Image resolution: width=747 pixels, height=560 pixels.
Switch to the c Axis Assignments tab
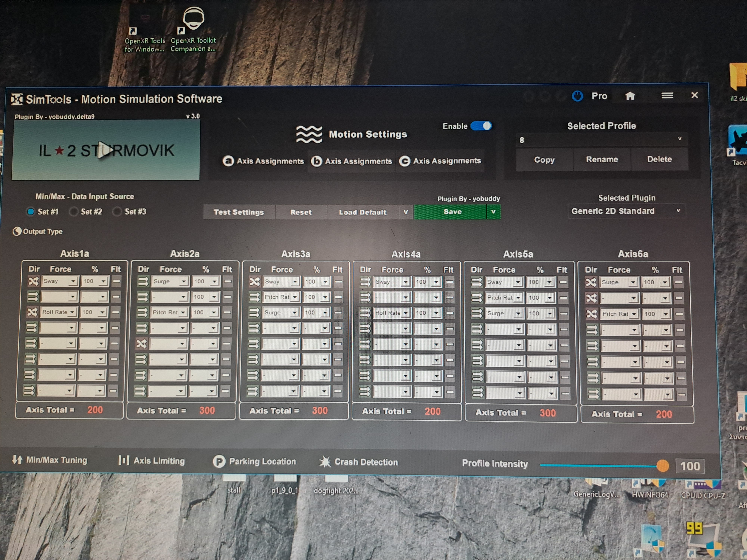[x=440, y=161]
